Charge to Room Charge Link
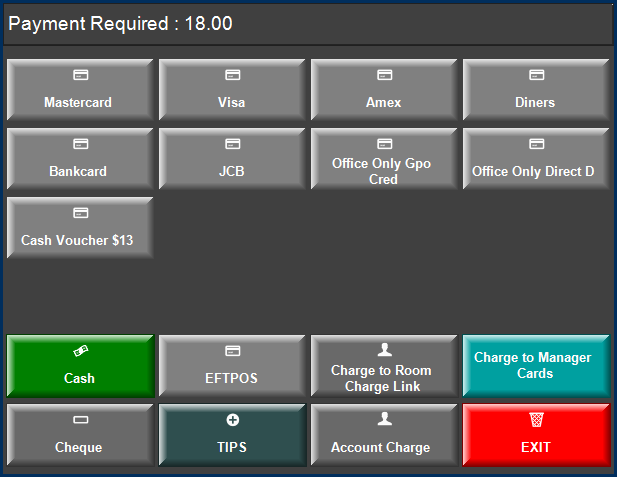This screenshot has height=477, width=617. coord(384,367)
